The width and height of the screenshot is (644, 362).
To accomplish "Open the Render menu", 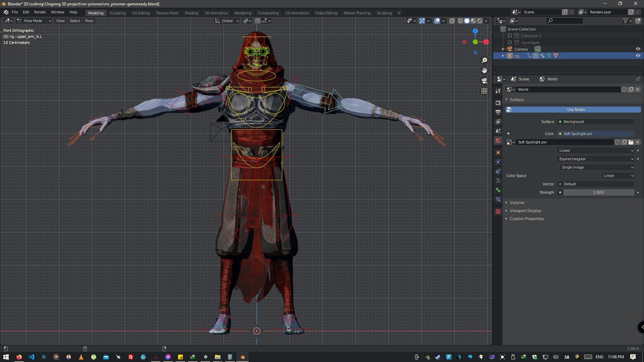I will (40, 12).
